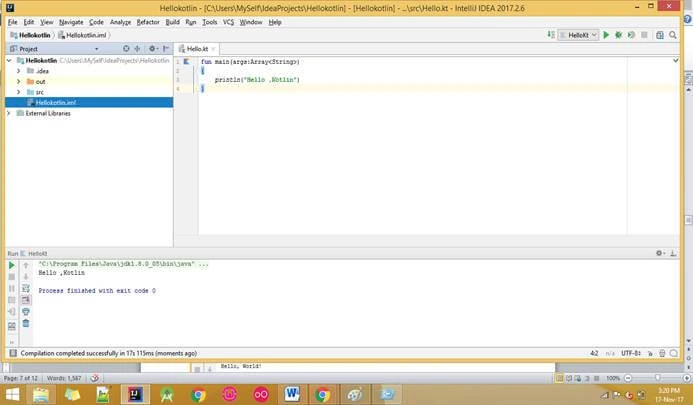This screenshot has height=405, width=693.
Task: Click the inspection profile Hector icon
Action: [662, 353]
